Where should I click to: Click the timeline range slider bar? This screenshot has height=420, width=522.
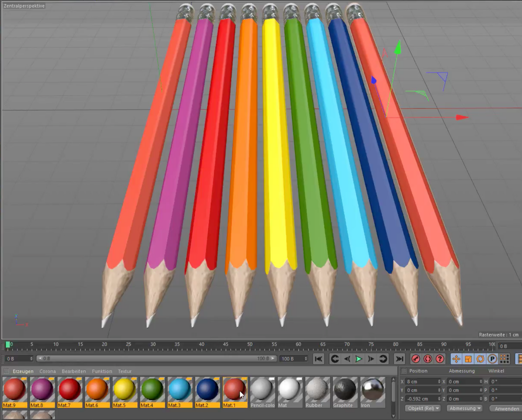[157, 358]
